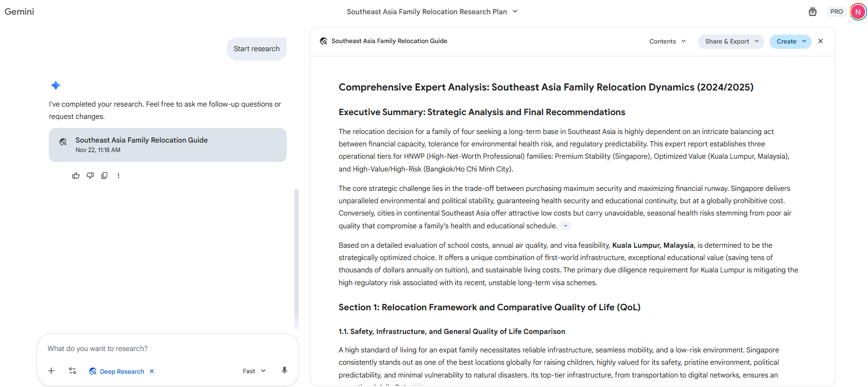
Task: Copy the response with copy icon
Action: (105, 176)
